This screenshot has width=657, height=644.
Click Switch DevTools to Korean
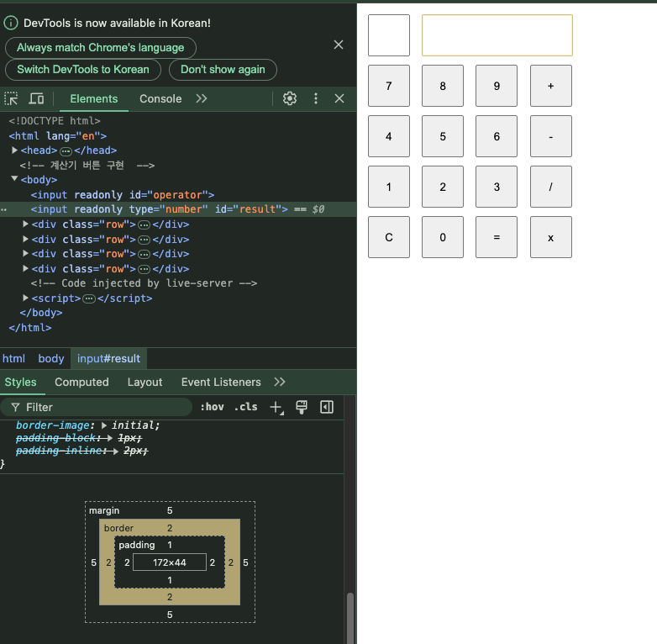(83, 70)
